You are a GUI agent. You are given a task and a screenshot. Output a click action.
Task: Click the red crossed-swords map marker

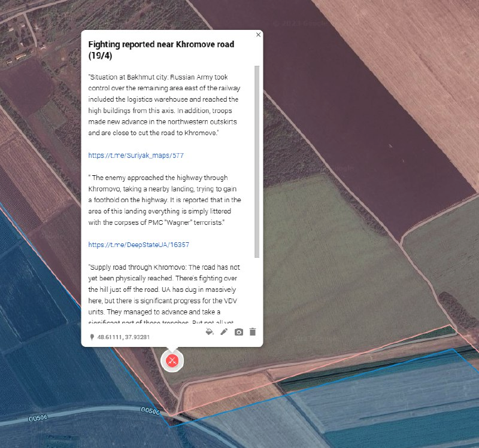(x=172, y=360)
